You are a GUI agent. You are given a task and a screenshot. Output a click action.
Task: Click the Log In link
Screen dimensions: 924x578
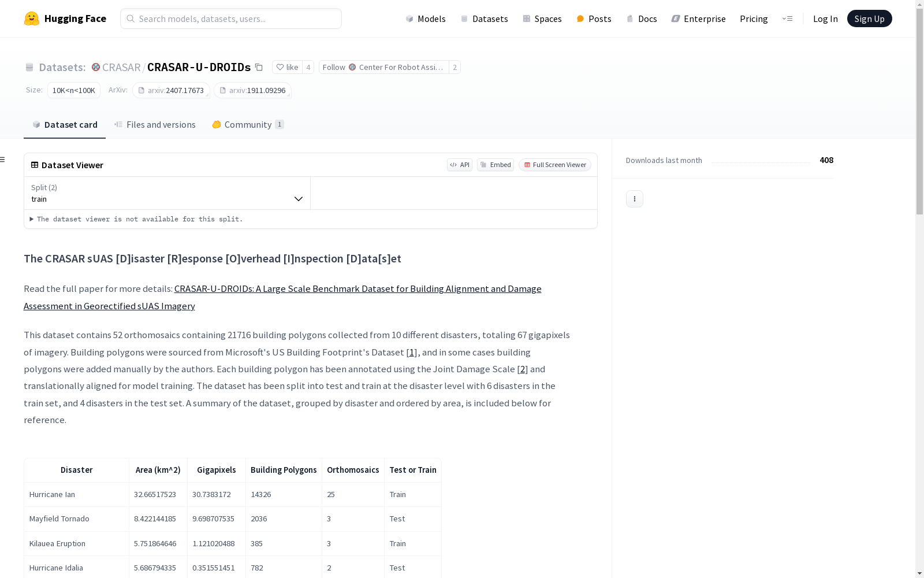point(825,18)
